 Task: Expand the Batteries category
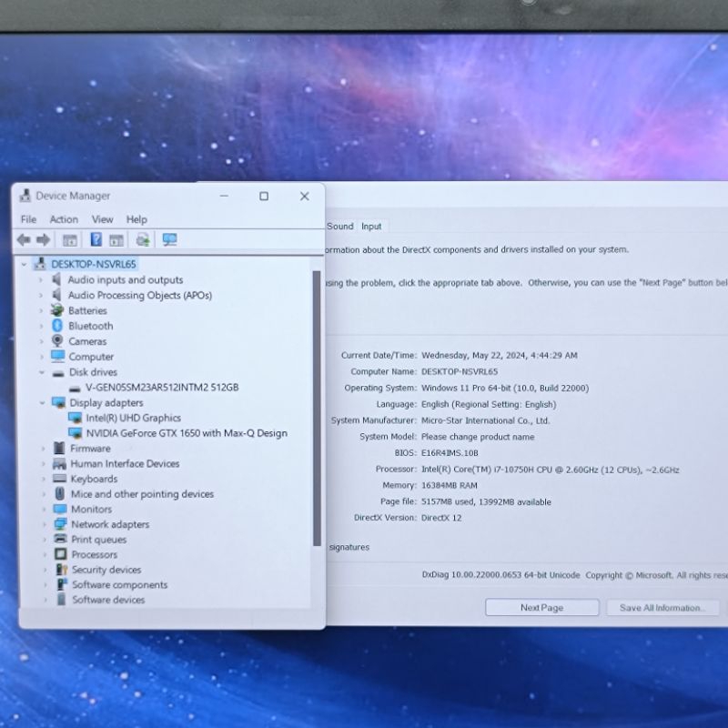[x=41, y=310]
